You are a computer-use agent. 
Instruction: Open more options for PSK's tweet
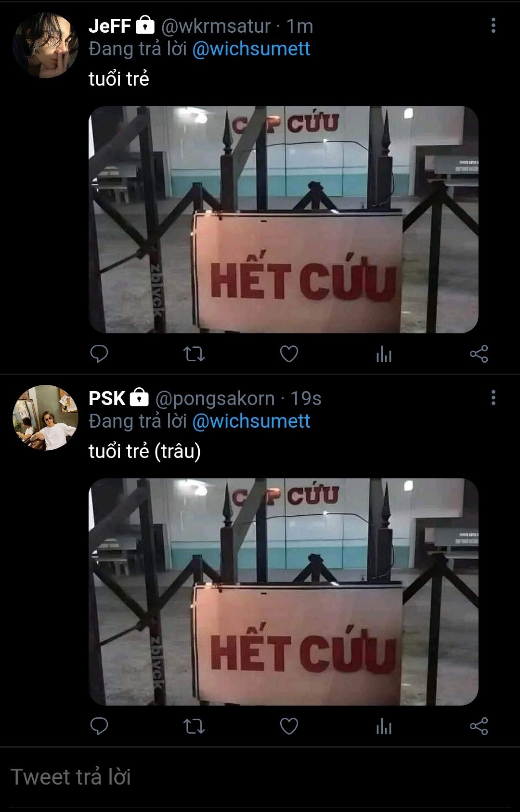pyautogui.click(x=493, y=398)
